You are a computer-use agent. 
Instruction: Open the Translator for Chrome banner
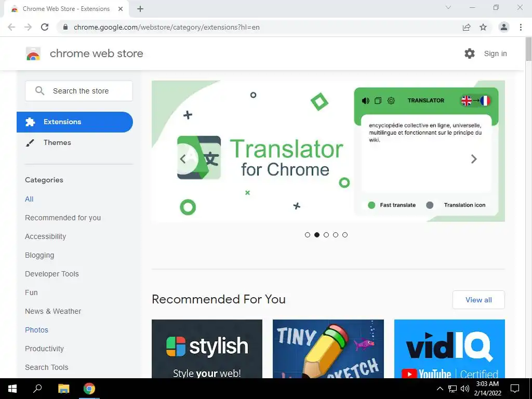click(x=328, y=151)
